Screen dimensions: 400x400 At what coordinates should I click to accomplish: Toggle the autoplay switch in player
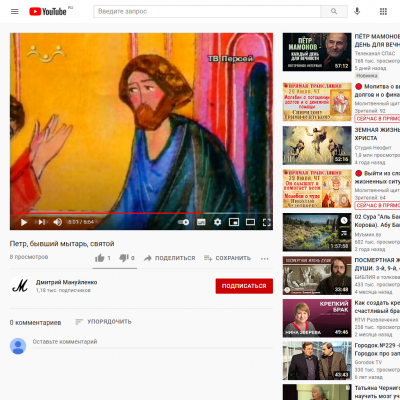[x=183, y=222]
